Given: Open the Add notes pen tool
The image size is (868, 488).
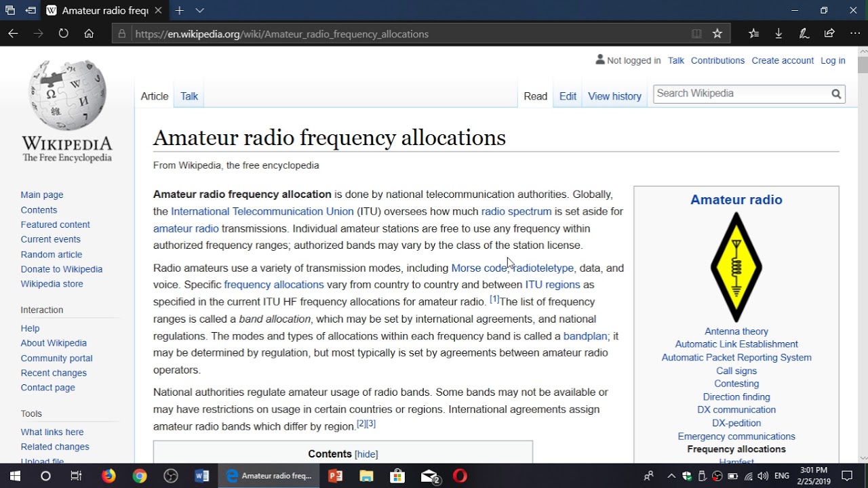Looking at the screenshot, I should tap(804, 33).
